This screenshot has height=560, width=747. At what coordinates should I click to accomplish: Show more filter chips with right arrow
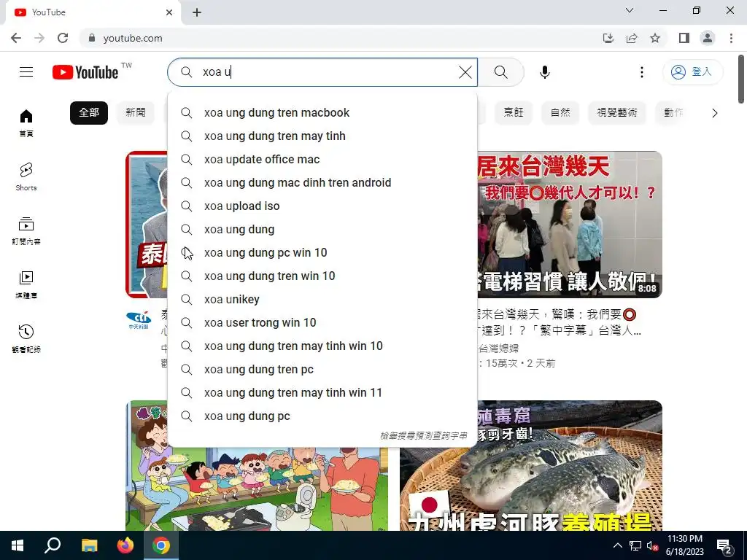pyautogui.click(x=714, y=113)
